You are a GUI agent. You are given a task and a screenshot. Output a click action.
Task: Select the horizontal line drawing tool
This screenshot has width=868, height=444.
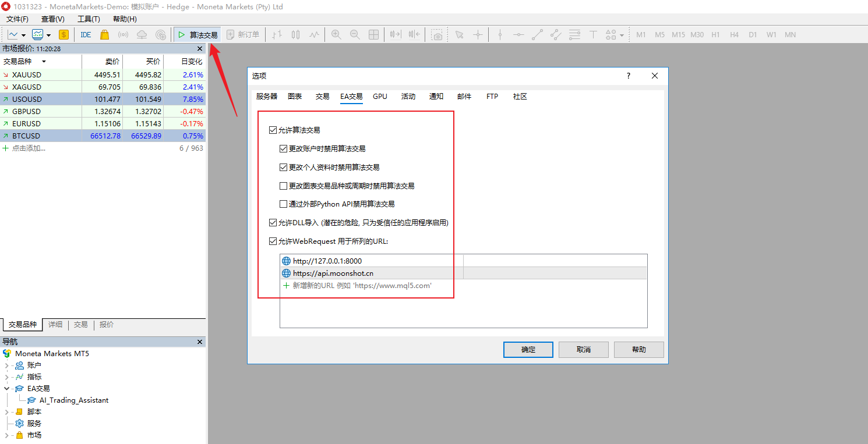518,35
